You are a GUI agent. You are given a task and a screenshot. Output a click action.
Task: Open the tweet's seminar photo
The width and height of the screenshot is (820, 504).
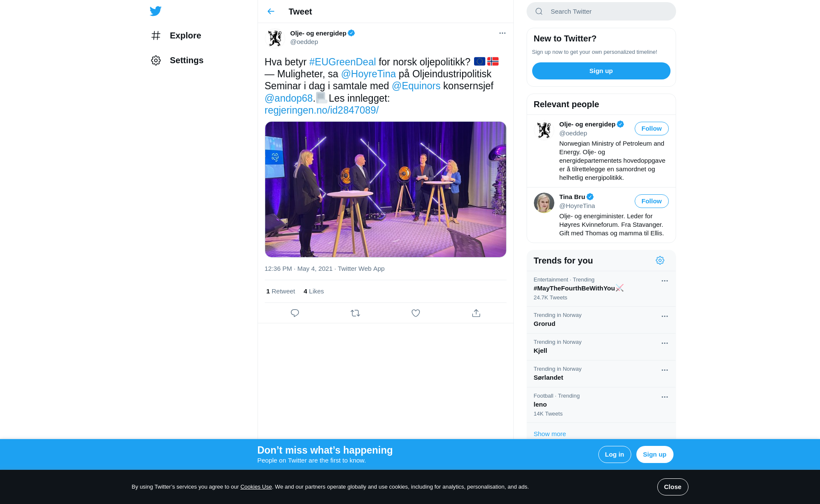point(385,189)
